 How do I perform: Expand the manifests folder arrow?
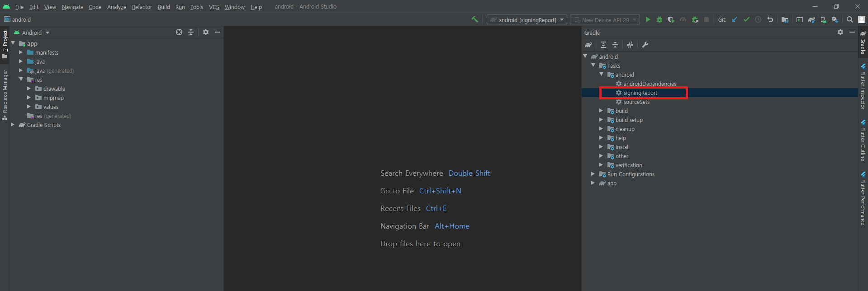click(x=21, y=52)
